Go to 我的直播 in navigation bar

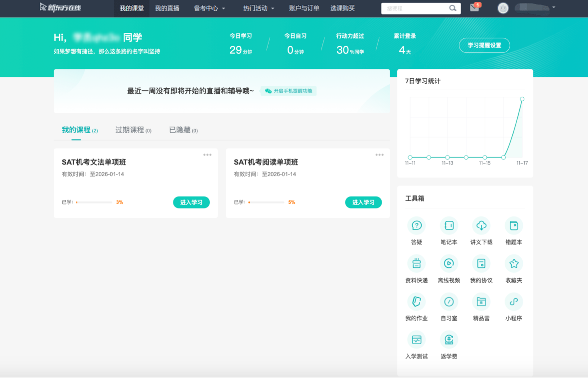[167, 8]
